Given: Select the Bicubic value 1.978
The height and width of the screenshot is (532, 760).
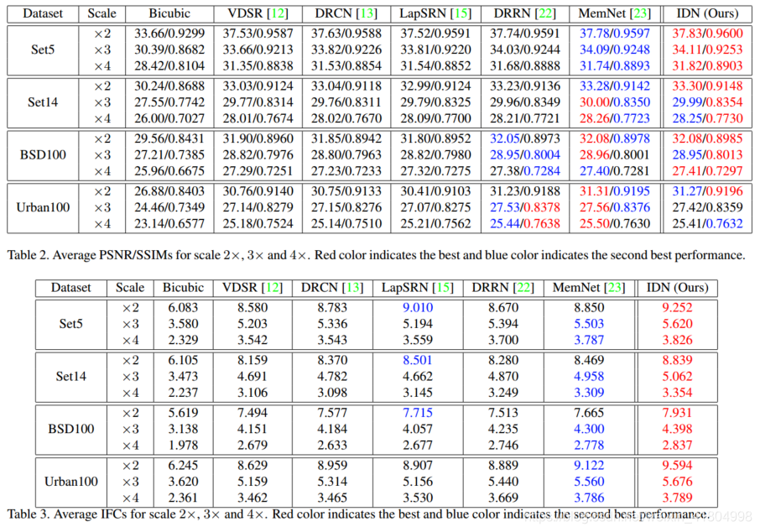Looking at the screenshot, I should (183, 446).
